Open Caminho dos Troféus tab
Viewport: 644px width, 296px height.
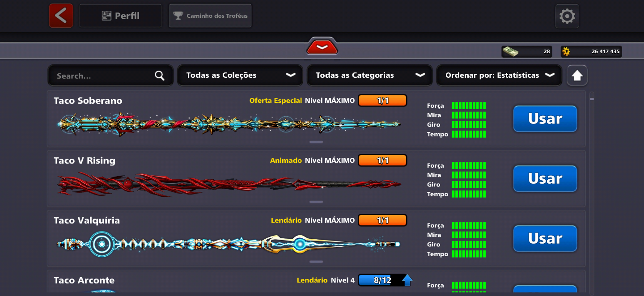[210, 16]
